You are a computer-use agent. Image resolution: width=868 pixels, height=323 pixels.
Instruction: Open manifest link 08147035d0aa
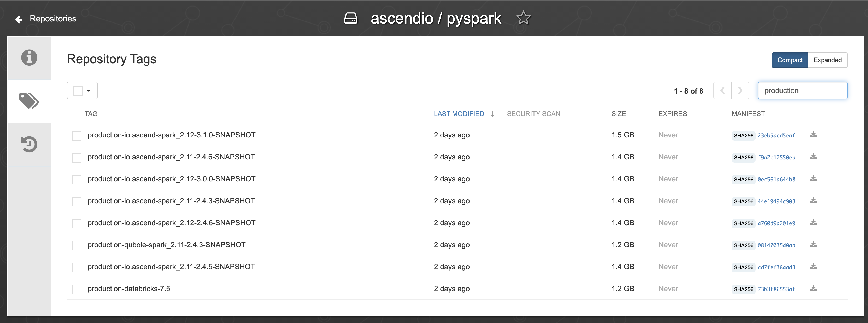776,245
